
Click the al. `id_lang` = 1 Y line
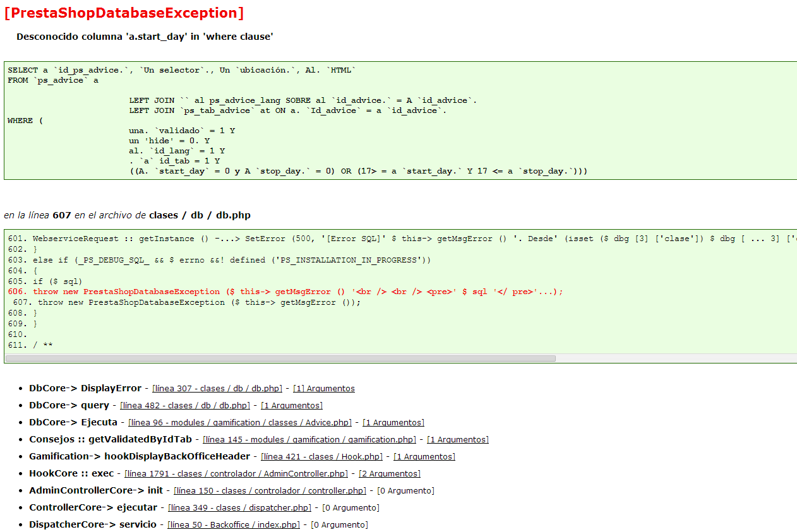177,151
